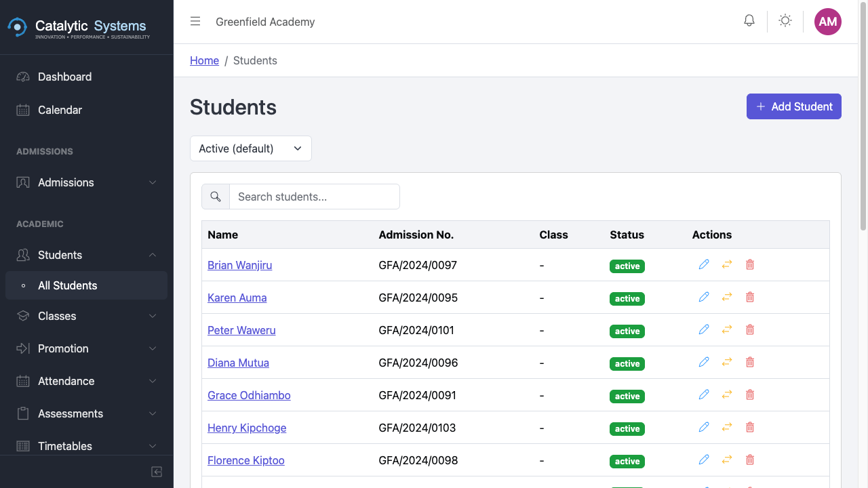Screen dimensions: 868x488
Task: Open edit for Diana Mutua's row
Action: pyautogui.click(x=704, y=362)
